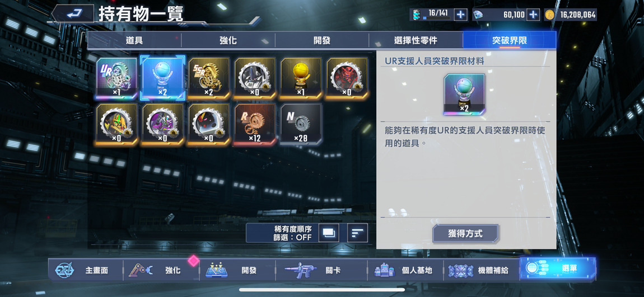Select the N gray gear material
Image resolution: width=644 pixels, height=297 pixels.
coord(301,124)
